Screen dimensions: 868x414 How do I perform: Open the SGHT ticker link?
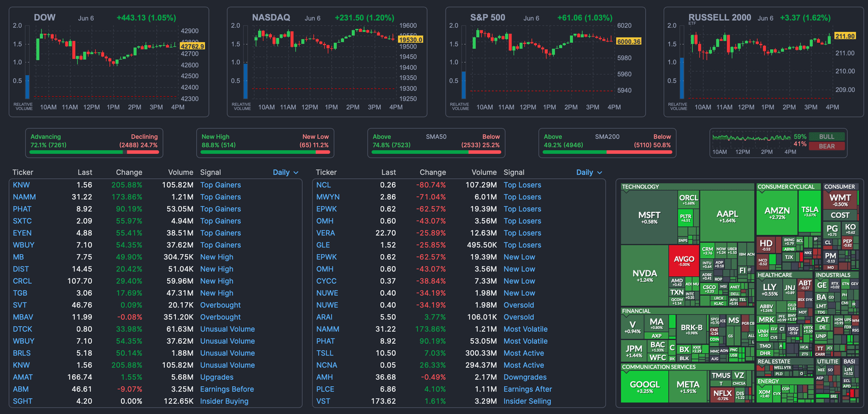23,401
